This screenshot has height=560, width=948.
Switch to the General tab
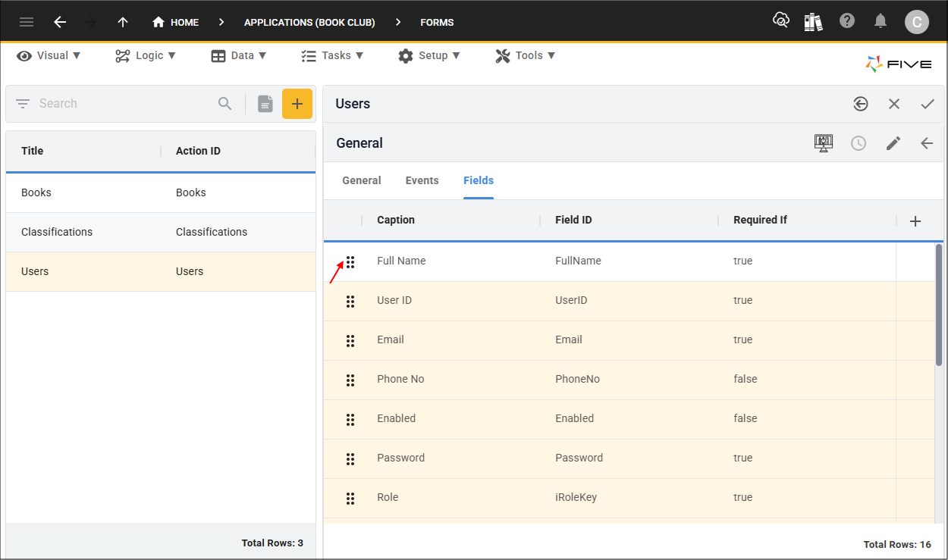coord(362,180)
